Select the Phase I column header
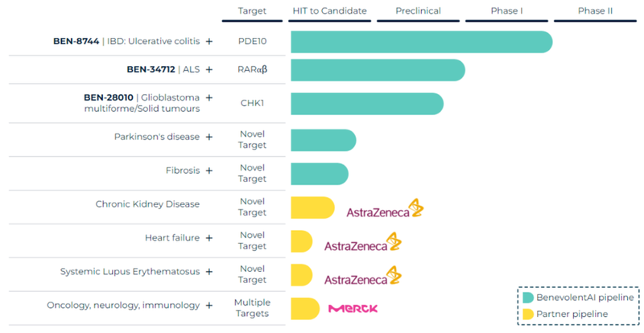The width and height of the screenshot is (644, 333). coord(506,11)
